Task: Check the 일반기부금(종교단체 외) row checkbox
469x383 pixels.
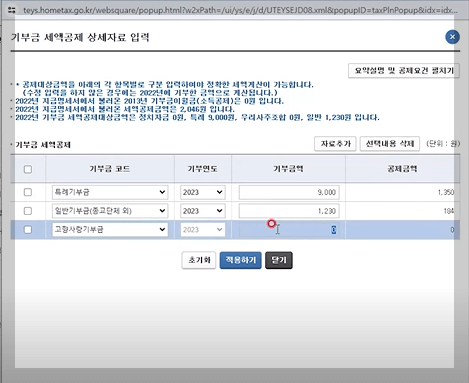Action: click(28, 211)
